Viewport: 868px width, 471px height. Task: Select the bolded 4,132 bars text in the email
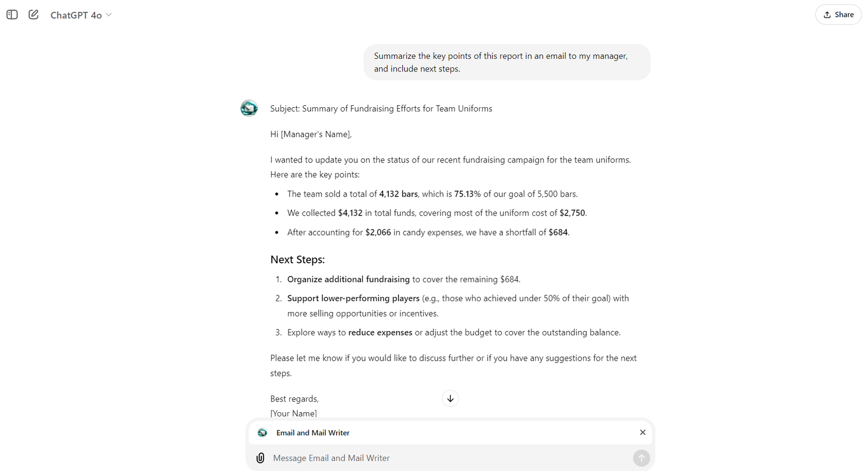click(398, 193)
